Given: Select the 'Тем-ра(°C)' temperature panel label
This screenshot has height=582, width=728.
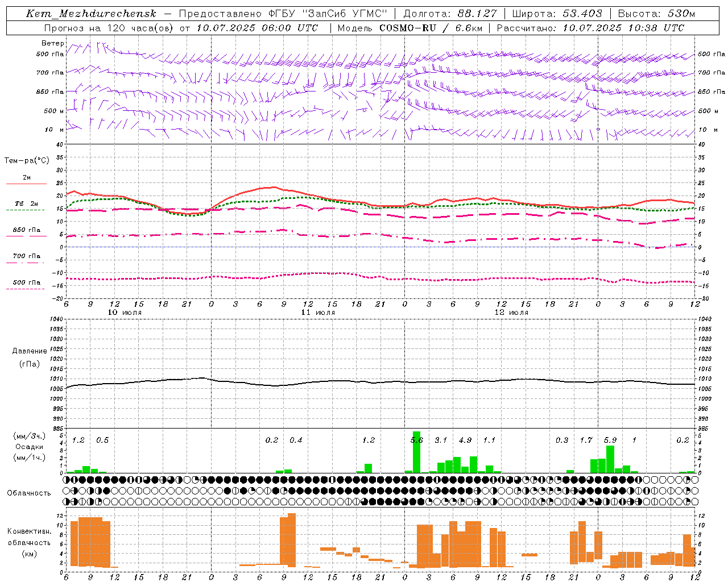Looking at the screenshot, I should click(27, 161).
